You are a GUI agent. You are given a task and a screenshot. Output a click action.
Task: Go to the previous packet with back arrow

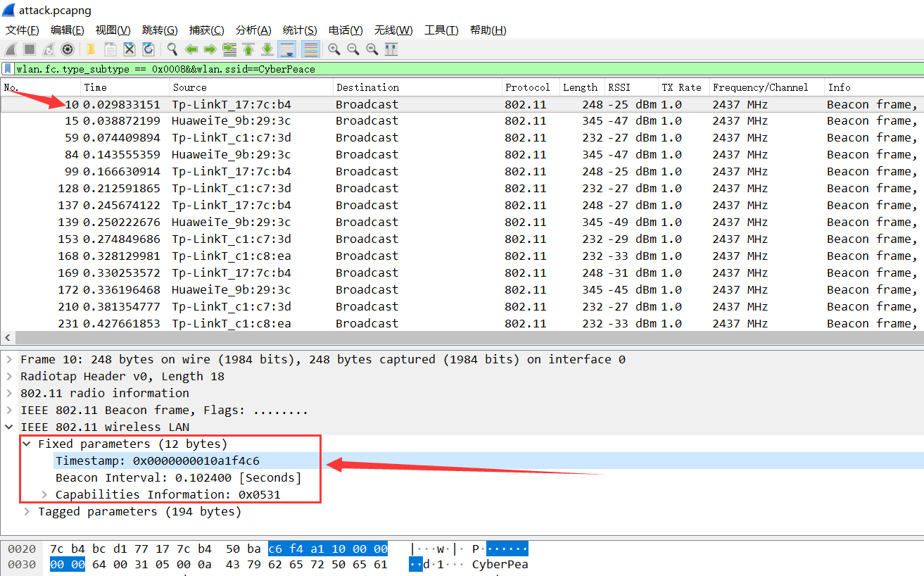pos(191,49)
